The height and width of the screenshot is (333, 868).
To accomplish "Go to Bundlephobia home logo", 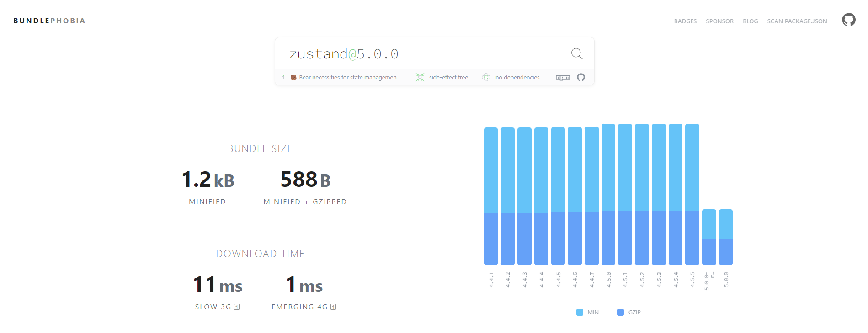I will click(x=49, y=21).
